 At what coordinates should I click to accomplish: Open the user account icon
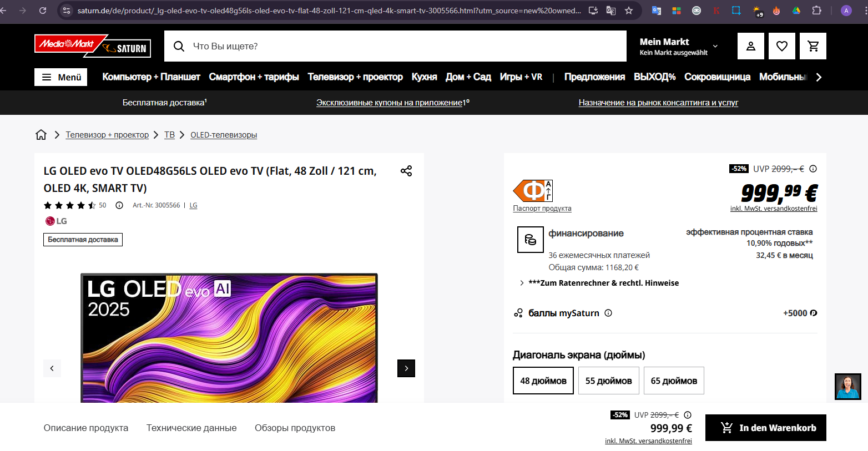pyautogui.click(x=750, y=46)
